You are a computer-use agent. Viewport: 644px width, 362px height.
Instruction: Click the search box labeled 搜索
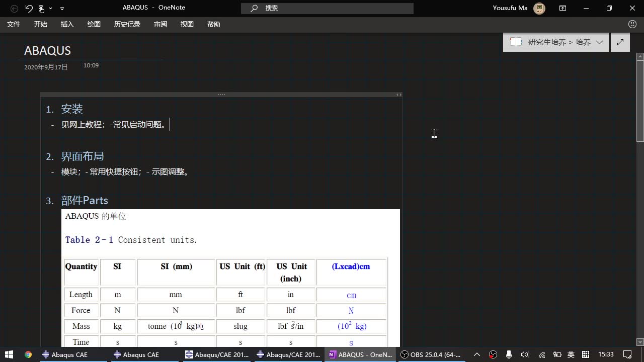coord(327,8)
